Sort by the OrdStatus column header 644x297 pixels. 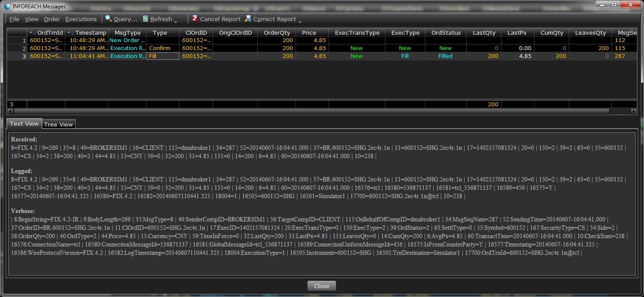446,33
